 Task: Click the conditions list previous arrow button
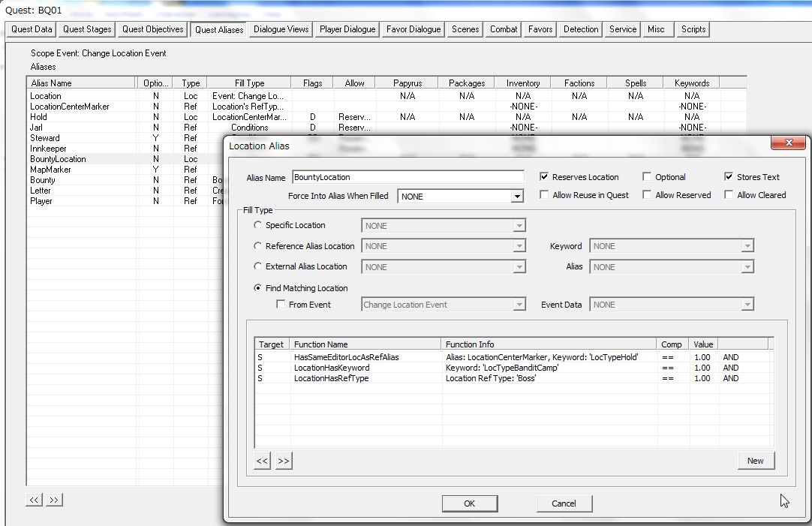click(262, 461)
